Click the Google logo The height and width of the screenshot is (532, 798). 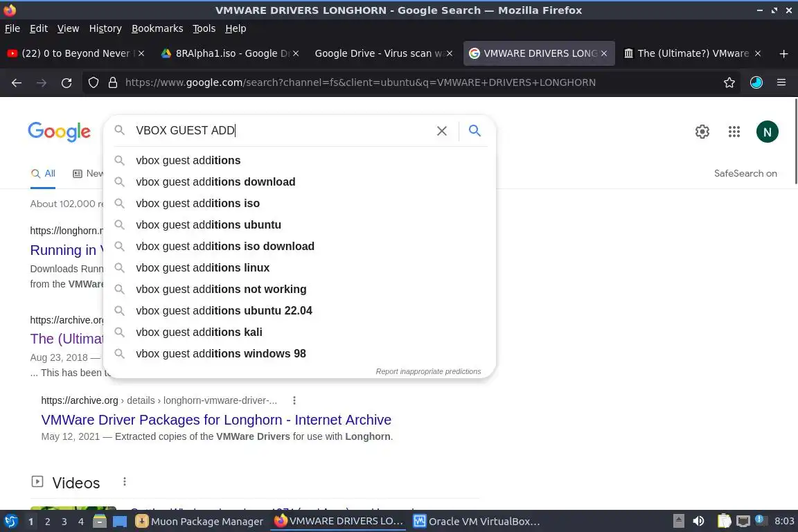pyautogui.click(x=59, y=132)
